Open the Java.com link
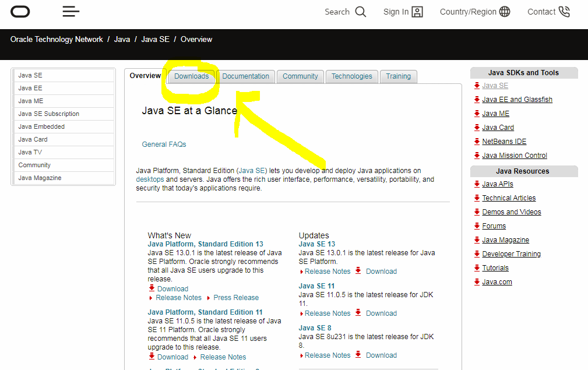 [x=497, y=282]
